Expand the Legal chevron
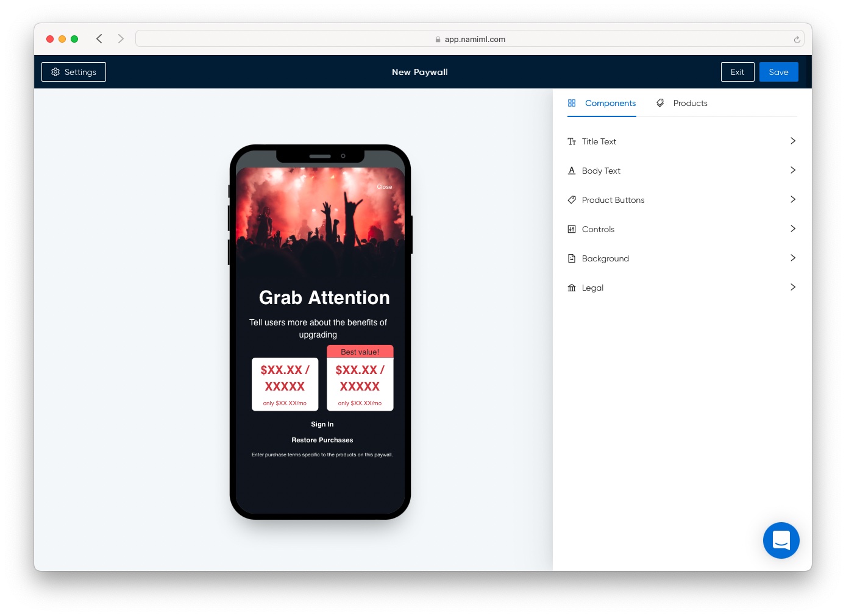This screenshot has height=616, width=846. point(793,287)
